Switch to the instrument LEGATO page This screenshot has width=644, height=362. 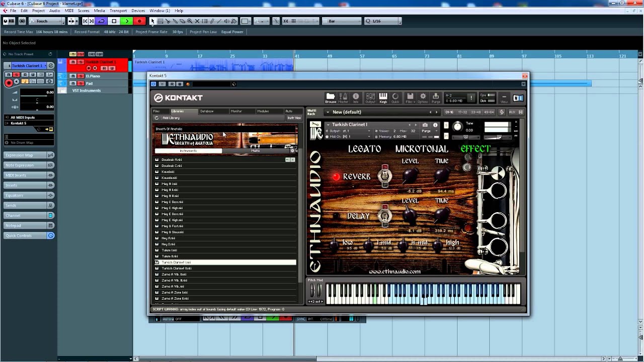pos(365,149)
